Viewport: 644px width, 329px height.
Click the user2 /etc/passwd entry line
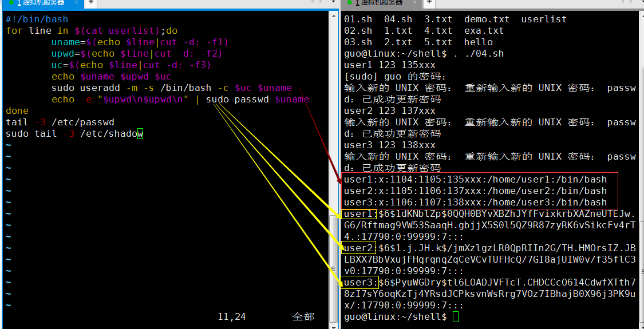point(476,191)
